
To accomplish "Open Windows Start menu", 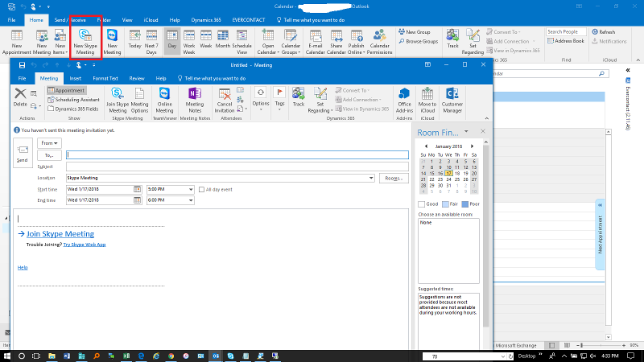I will 7,356.
